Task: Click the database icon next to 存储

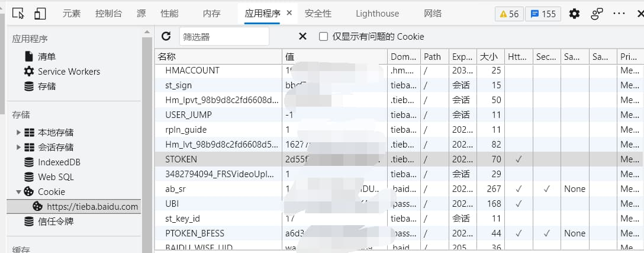Action: [29, 87]
